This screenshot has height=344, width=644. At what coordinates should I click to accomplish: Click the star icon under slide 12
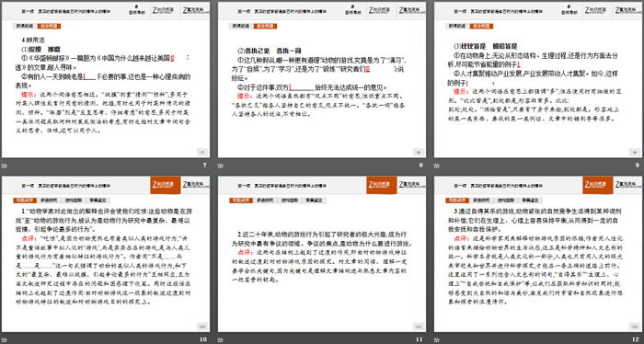[x=437, y=340]
